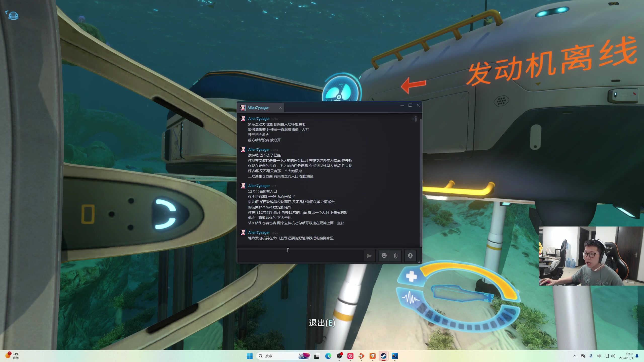Viewport: 644px width, 362px height.
Task: Start voice chat with the microphone button
Action: 410,256
